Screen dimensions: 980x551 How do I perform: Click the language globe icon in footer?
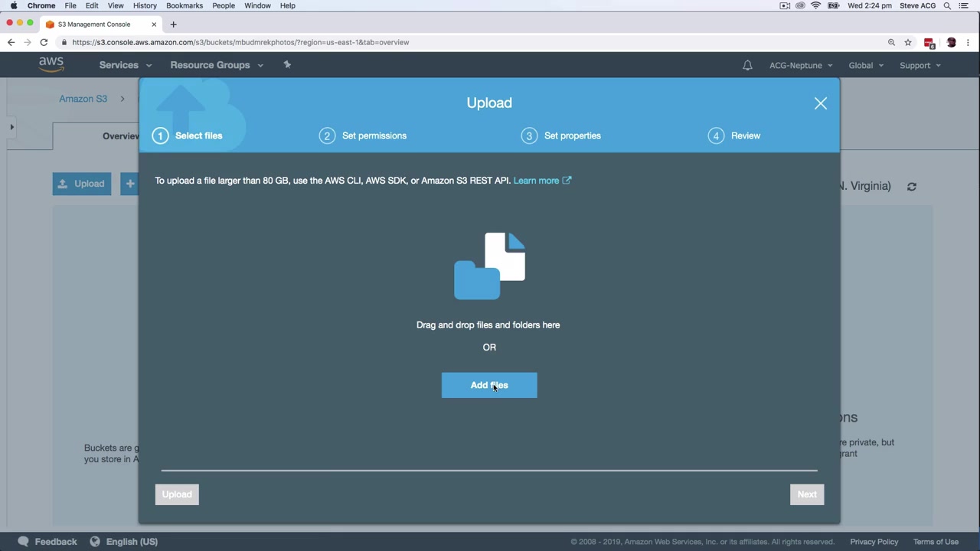click(x=95, y=542)
